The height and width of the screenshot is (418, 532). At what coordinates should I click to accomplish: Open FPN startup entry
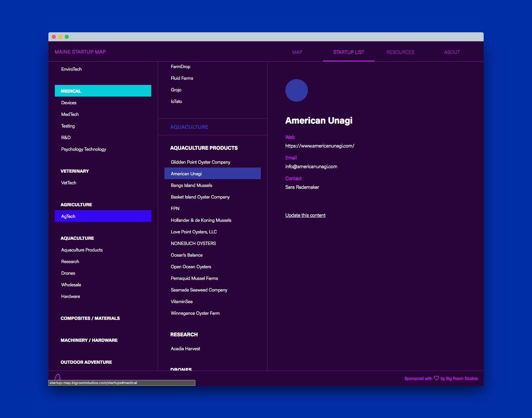(x=175, y=209)
